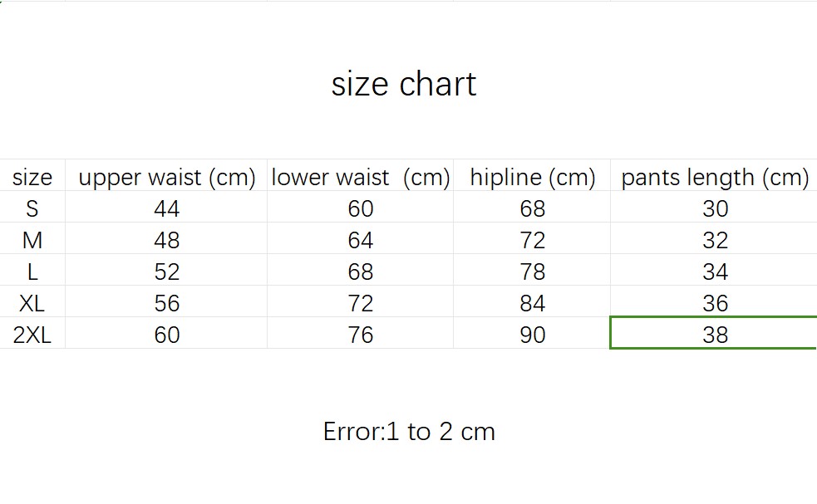This screenshot has width=817, height=504.
Task: Select the 'upper waist (cm)' header cell
Action: click(166, 175)
